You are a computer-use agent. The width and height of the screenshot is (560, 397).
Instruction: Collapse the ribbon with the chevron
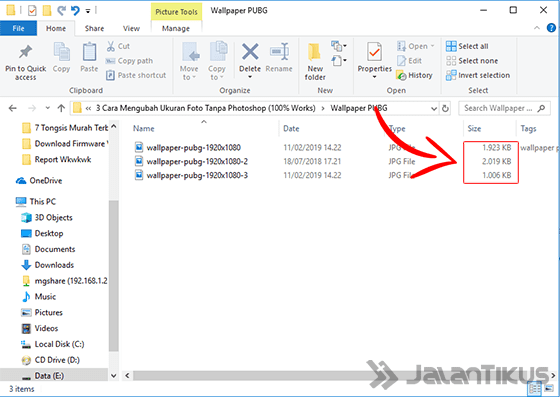click(x=537, y=28)
